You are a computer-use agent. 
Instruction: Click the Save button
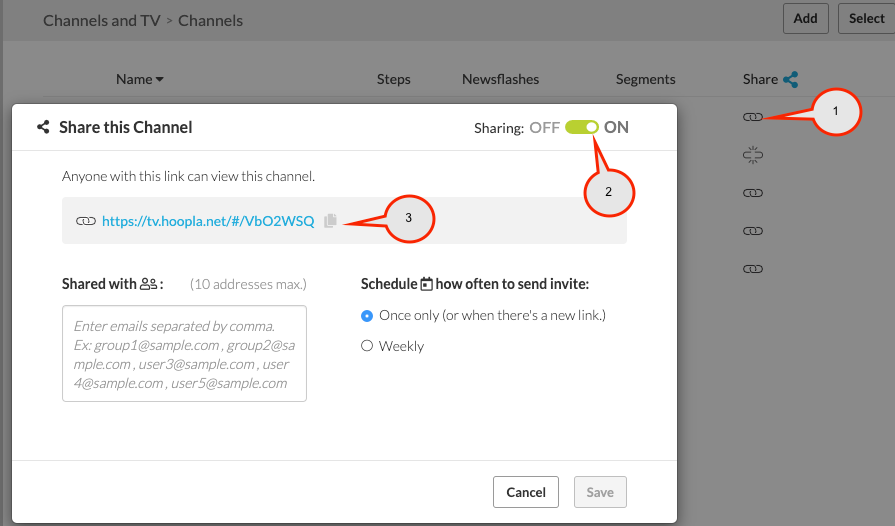tap(600, 492)
